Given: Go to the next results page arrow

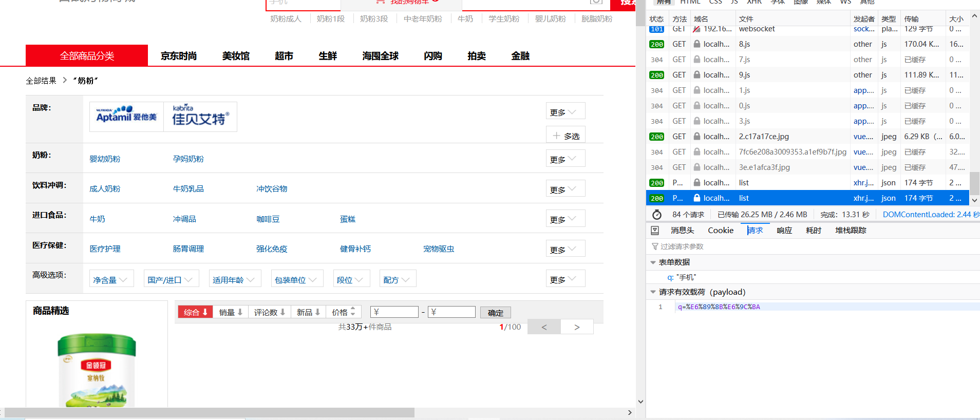Looking at the screenshot, I should pos(577,327).
